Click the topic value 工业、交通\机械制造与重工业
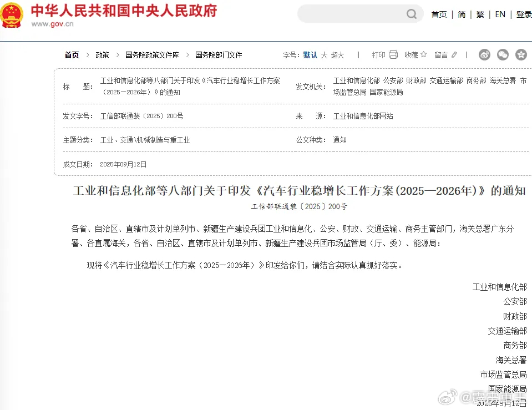This screenshot has height=410, width=532. point(145,140)
